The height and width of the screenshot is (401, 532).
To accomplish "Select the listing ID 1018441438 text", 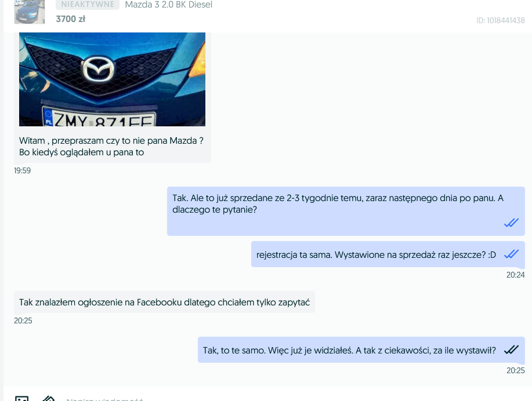I will (x=500, y=21).
